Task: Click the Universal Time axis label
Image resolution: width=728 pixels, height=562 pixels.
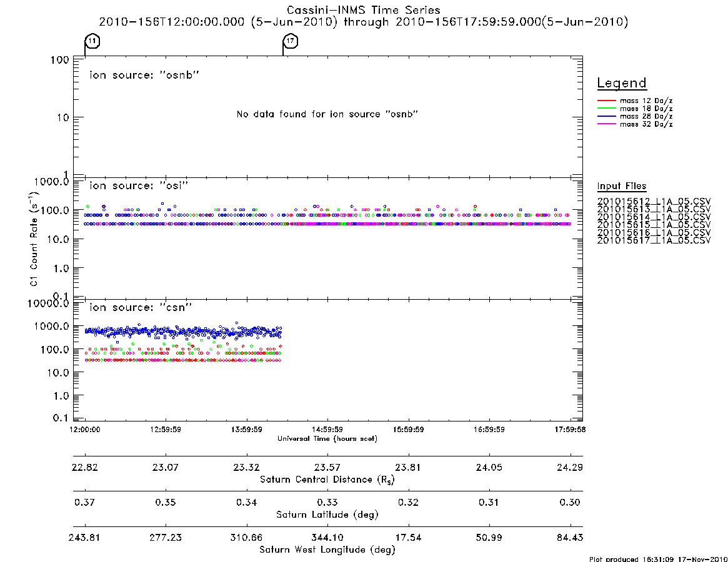Action: 327,438
